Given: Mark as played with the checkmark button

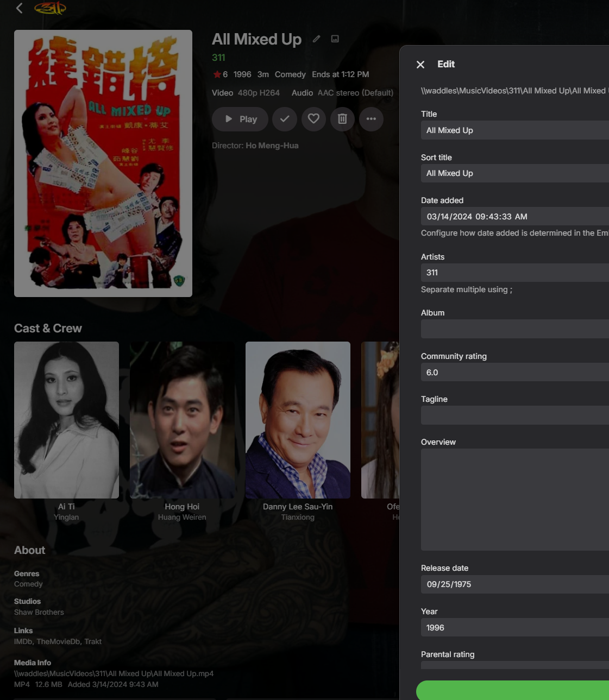Looking at the screenshot, I should 285,119.
